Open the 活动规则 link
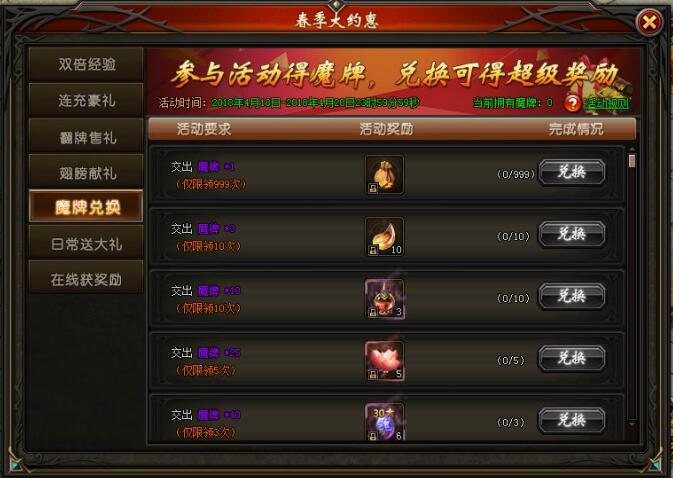 [607, 103]
